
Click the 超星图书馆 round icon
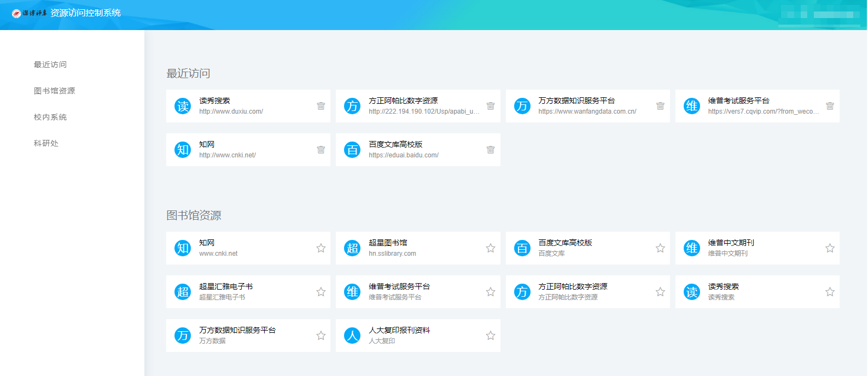[x=352, y=248]
